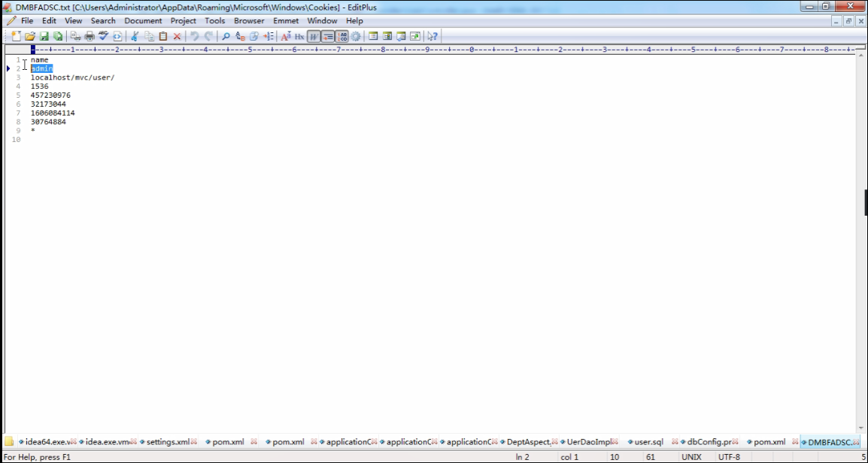This screenshot has height=463, width=868.
Task: Click the highlighted word 'admin'
Action: [41, 68]
